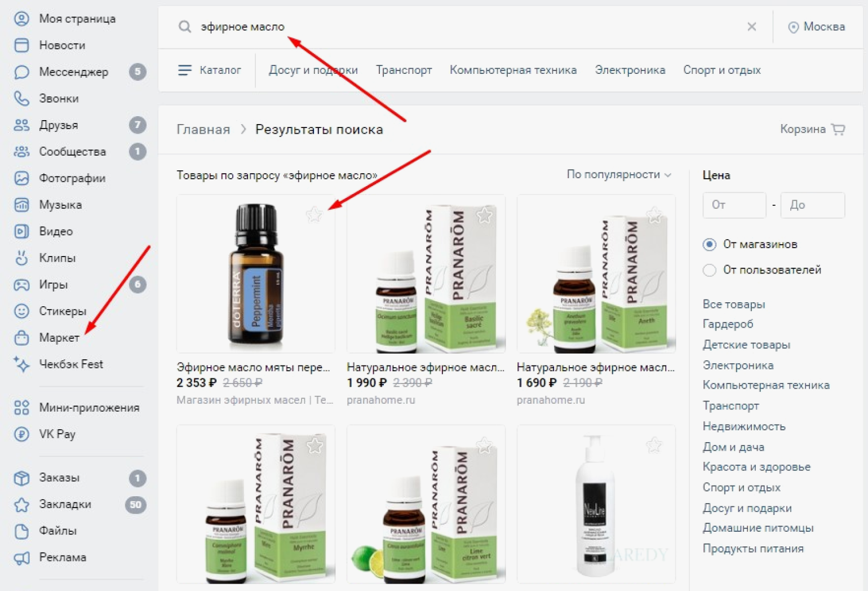Bookmark the Aneth product star

[x=654, y=214]
